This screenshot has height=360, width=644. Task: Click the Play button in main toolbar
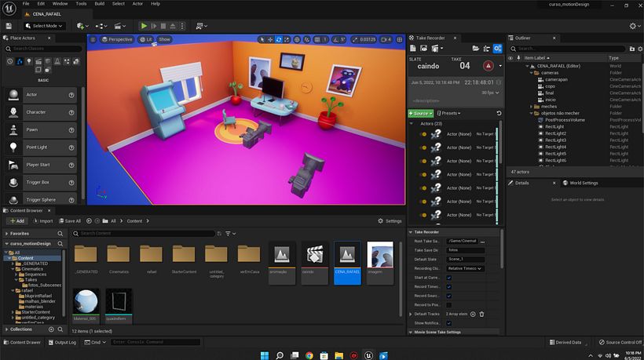pos(144,26)
